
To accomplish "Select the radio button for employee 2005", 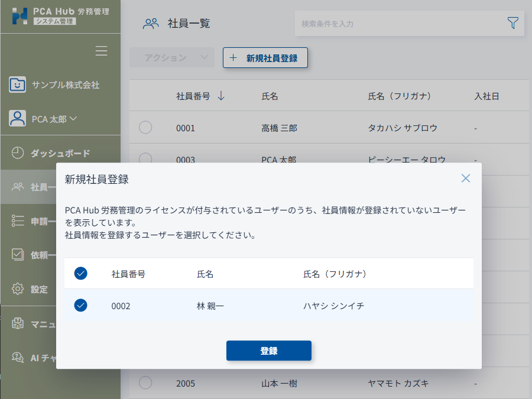I will click(145, 383).
